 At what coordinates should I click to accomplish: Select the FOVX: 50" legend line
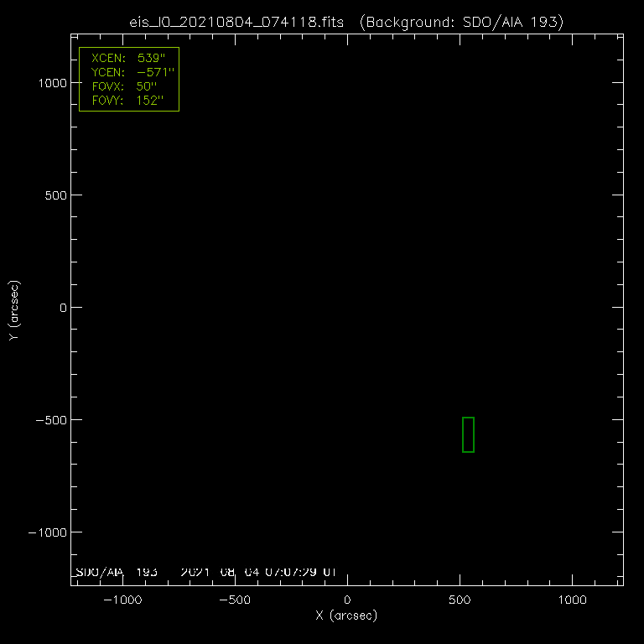(x=124, y=87)
